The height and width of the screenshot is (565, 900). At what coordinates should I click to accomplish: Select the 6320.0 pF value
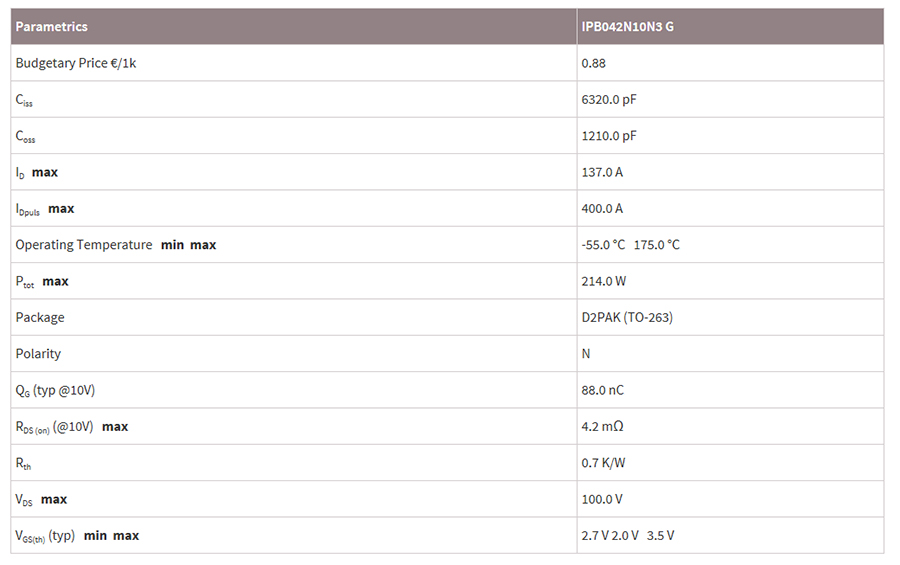point(609,99)
